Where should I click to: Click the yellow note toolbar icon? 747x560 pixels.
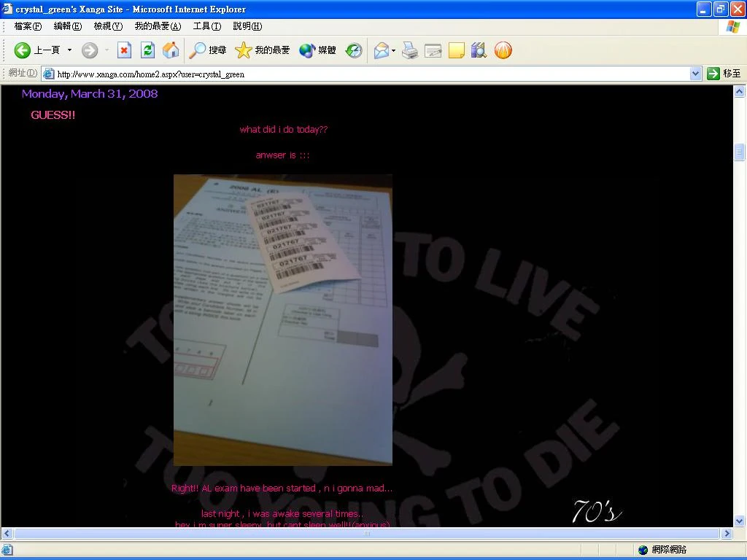(457, 50)
